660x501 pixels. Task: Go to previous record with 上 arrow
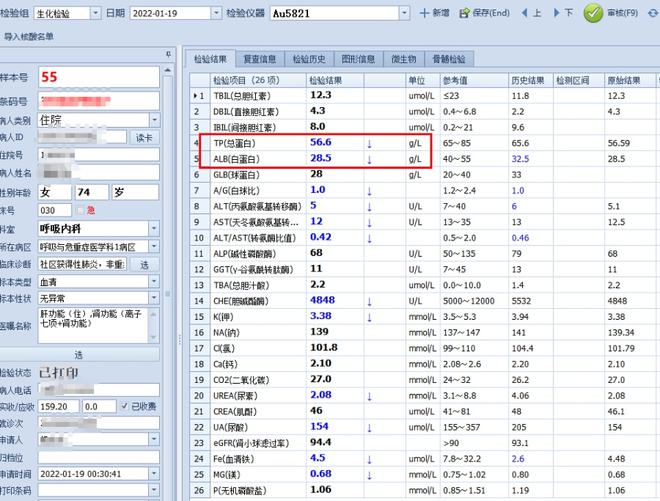(x=524, y=13)
